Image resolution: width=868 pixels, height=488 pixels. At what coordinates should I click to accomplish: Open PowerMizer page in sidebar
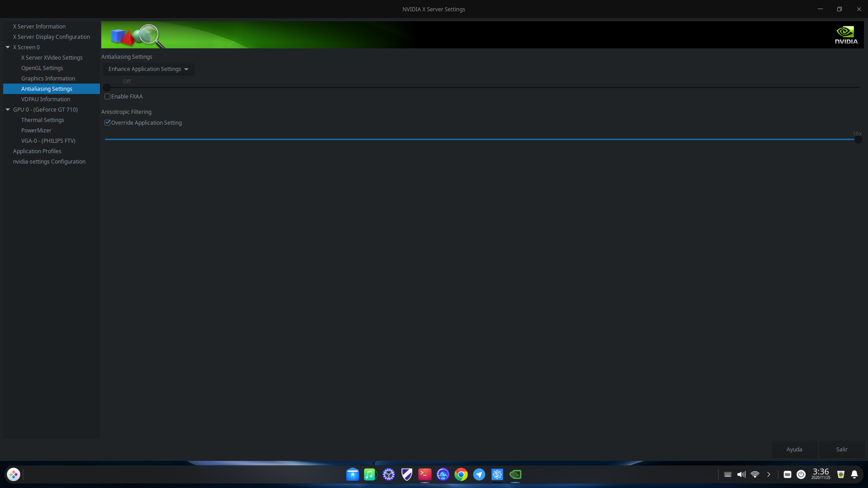36,131
